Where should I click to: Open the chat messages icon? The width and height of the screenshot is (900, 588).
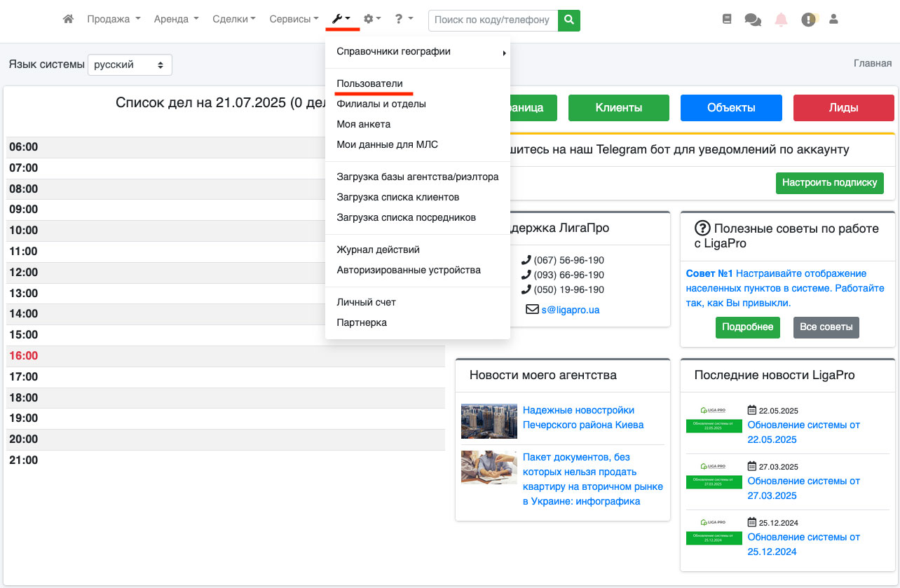click(x=753, y=20)
